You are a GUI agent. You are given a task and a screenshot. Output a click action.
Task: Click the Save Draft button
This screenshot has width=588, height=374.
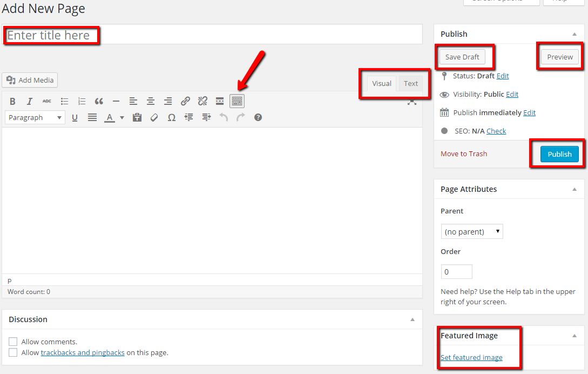(x=462, y=57)
